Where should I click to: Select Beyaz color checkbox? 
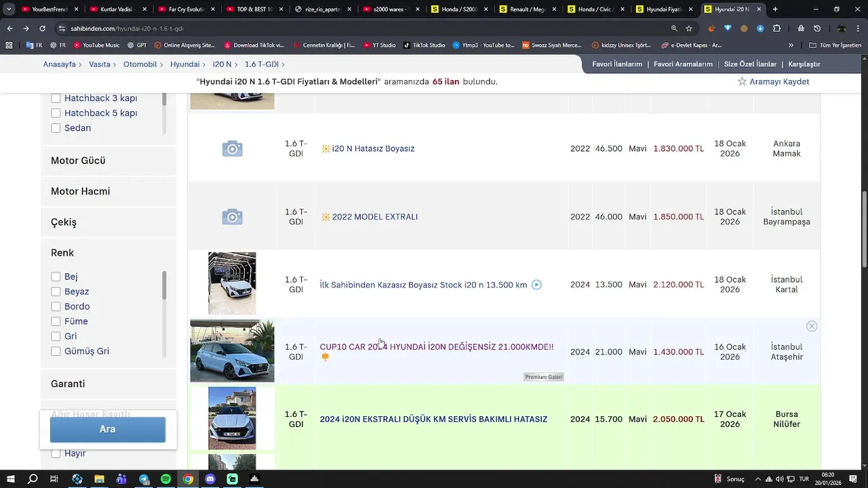[x=56, y=291]
